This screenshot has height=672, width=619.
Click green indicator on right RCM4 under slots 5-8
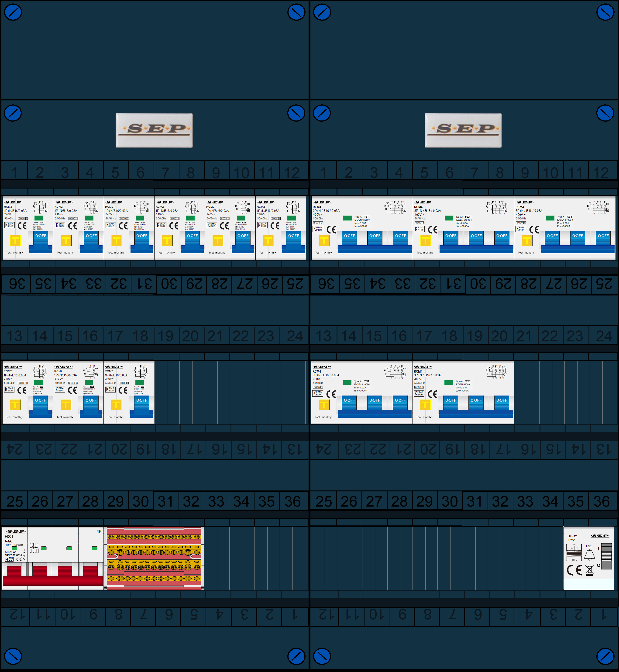(449, 218)
